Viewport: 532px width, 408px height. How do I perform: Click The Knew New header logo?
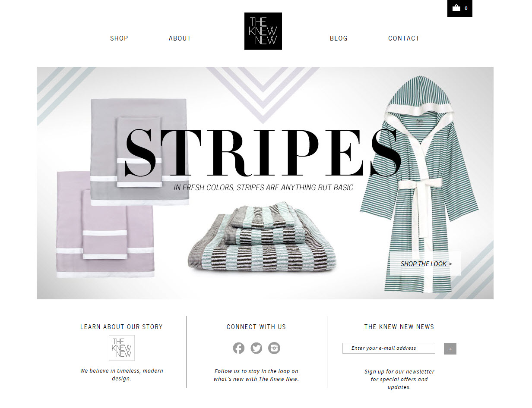(x=263, y=31)
